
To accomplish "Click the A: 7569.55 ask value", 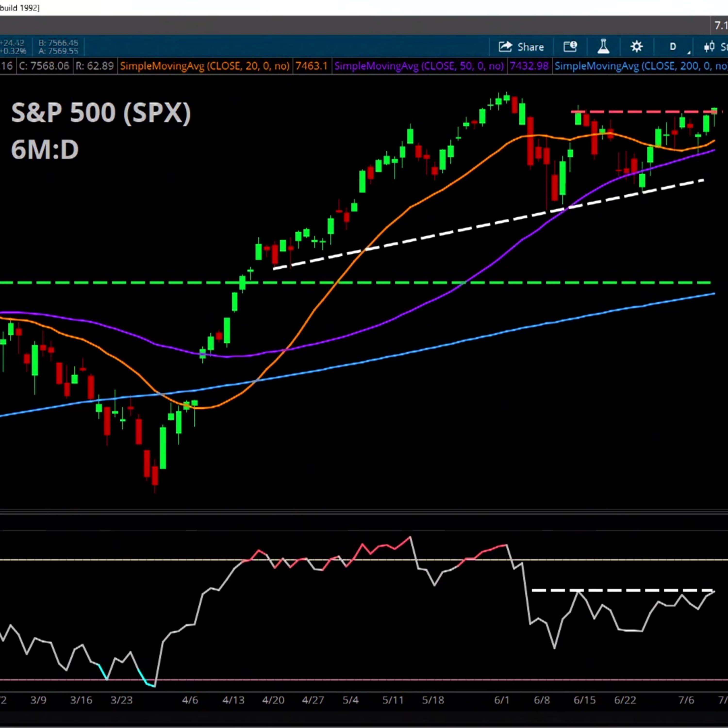I will coord(58,51).
